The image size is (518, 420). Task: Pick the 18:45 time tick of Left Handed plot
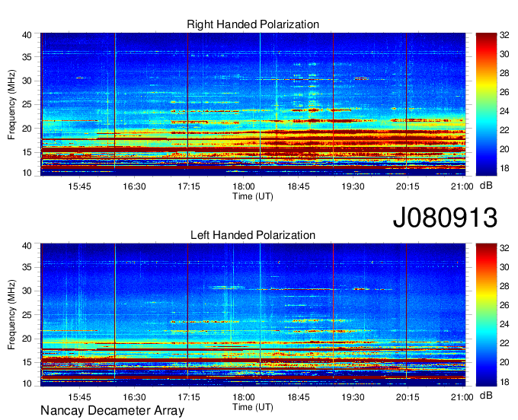(x=299, y=397)
